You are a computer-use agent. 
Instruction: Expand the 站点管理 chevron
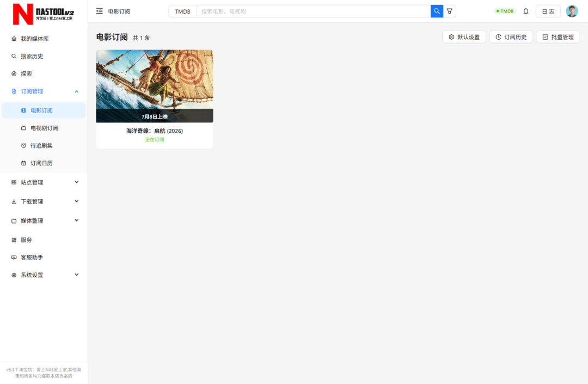[77, 182]
